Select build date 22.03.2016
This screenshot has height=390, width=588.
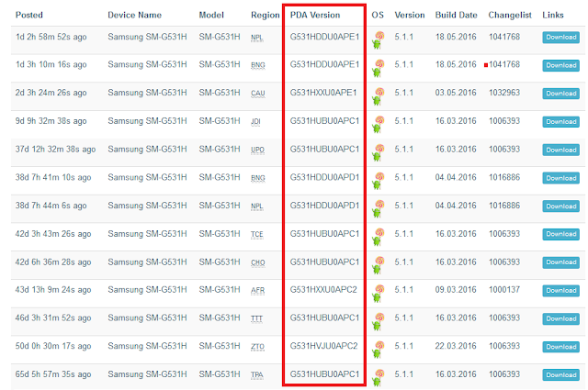pyautogui.click(x=456, y=346)
